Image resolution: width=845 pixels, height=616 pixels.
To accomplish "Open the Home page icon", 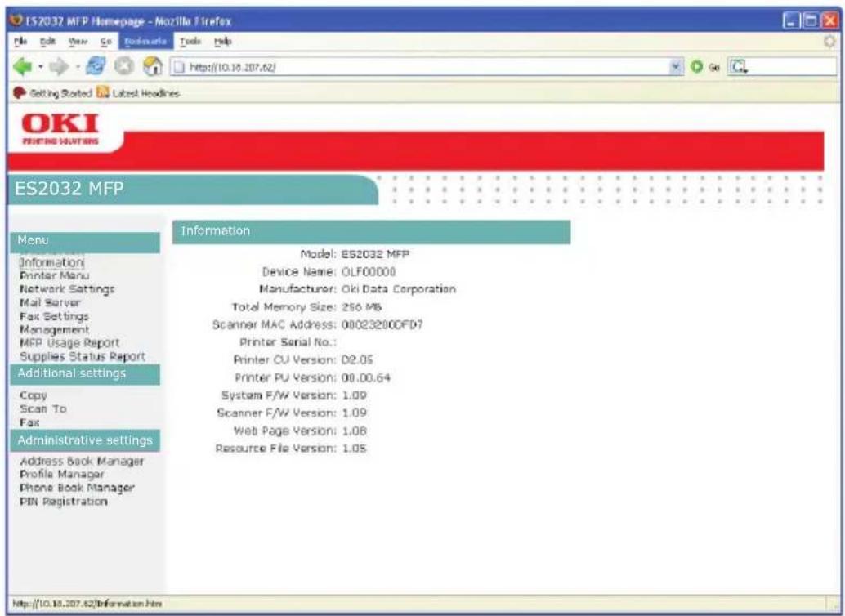I will coord(153,67).
